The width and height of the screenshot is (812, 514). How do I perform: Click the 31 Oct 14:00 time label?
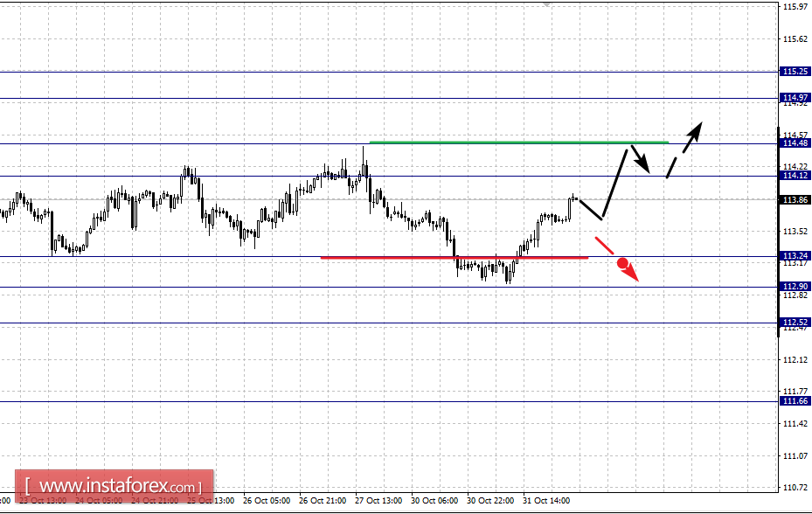pos(545,501)
